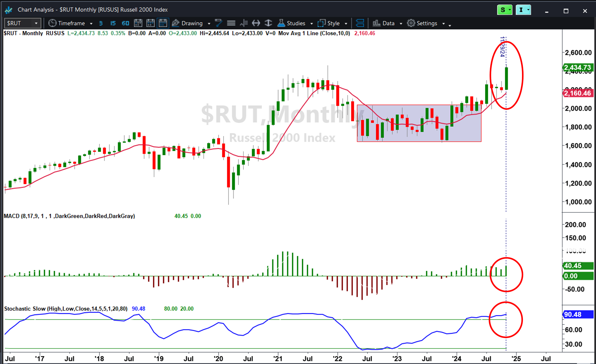Open the $RUT symbol dropdown
The image size is (596, 364).
point(36,23)
